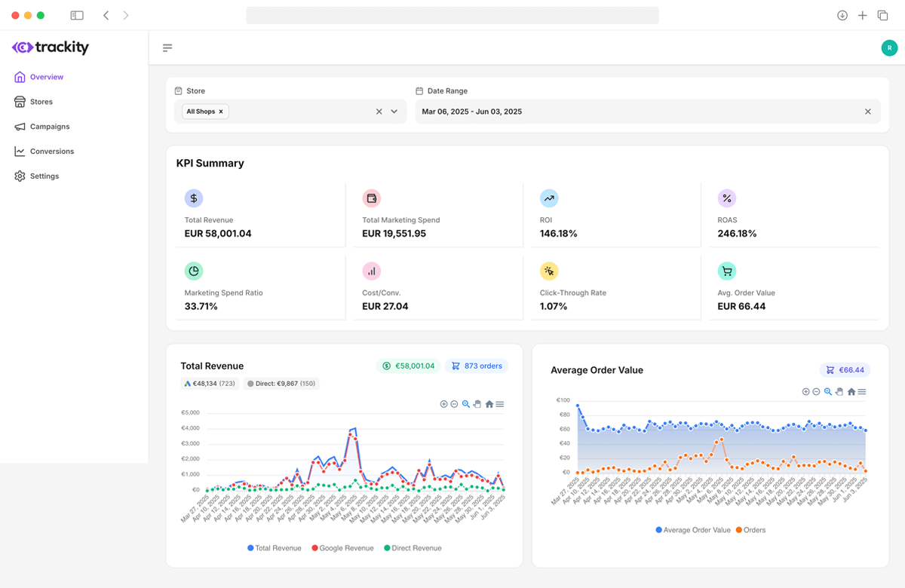Image resolution: width=905 pixels, height=588 pixels.
Task: Clear the Store selection
Action: coord(379,112)
